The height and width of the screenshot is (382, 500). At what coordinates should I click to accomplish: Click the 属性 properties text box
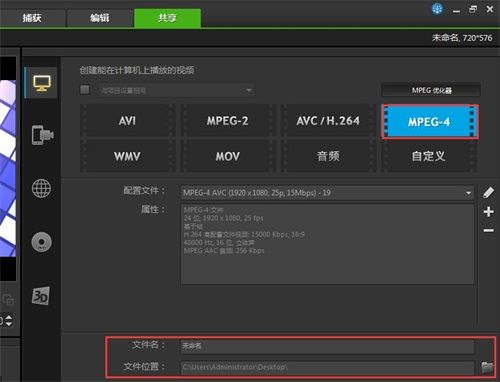pos(327,244)
